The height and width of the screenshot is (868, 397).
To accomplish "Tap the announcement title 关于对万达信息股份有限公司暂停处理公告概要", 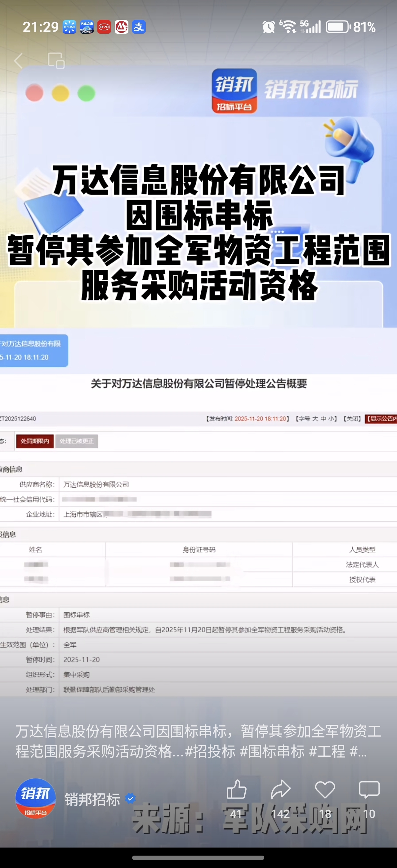I will pos(199,383).
